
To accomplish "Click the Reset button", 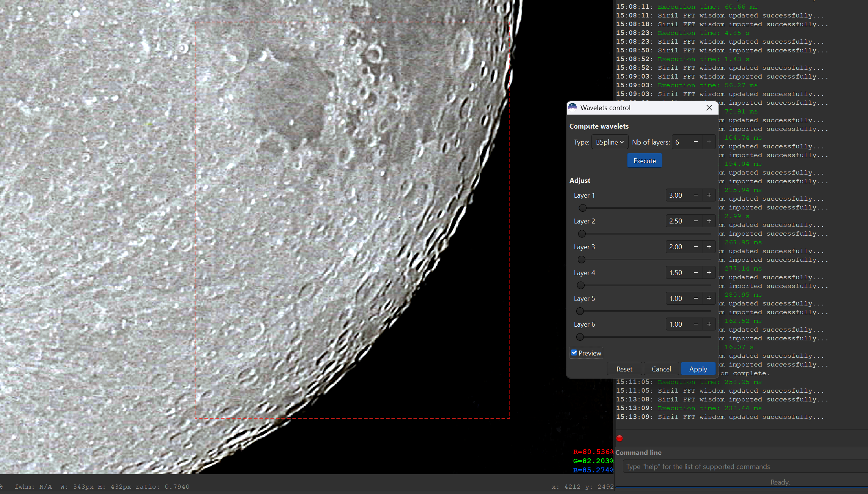I will [624, 369].
